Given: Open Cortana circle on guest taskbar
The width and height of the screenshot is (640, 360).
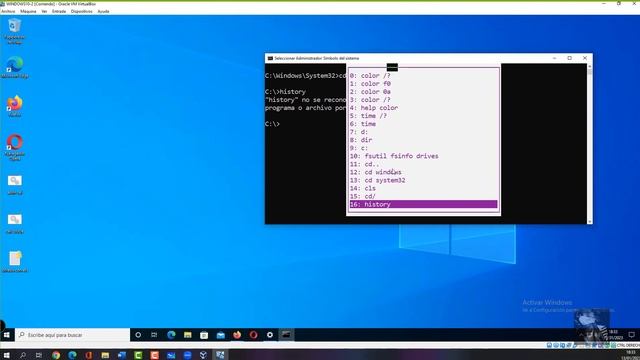Looking at the screenshot, I should click(138, 335).
